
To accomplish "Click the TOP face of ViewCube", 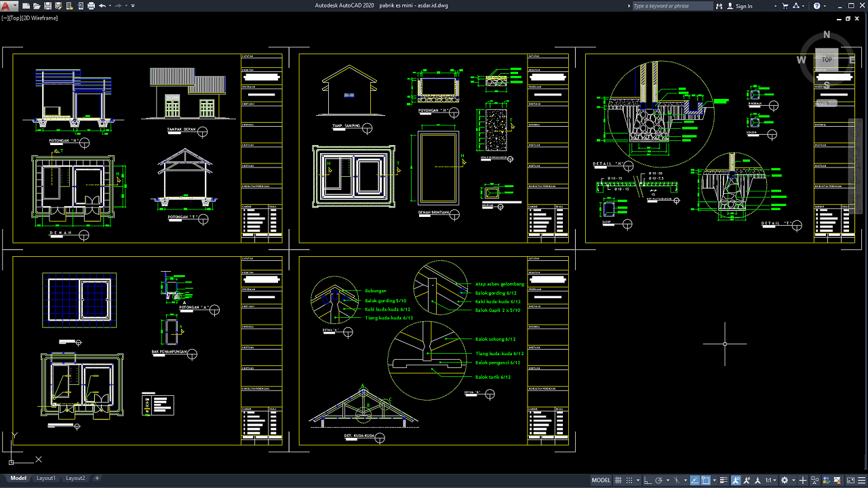I will click(x=827, y=60).
